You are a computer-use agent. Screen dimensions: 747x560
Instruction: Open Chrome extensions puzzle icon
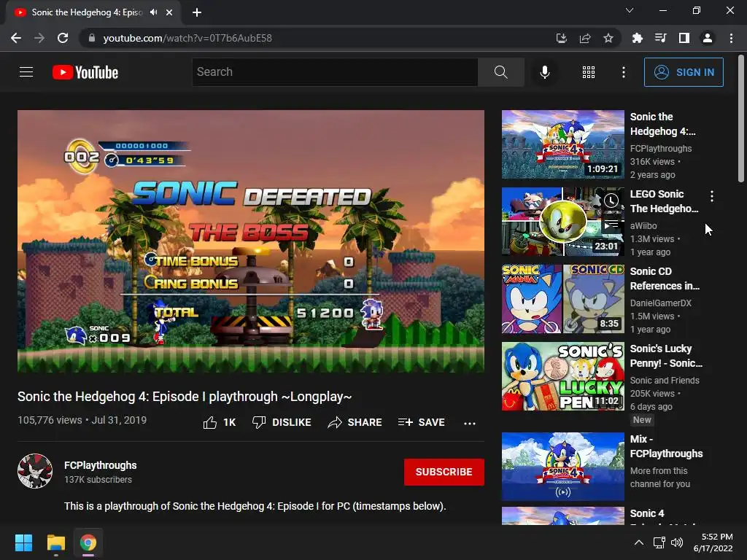click(x=637, y=38)
